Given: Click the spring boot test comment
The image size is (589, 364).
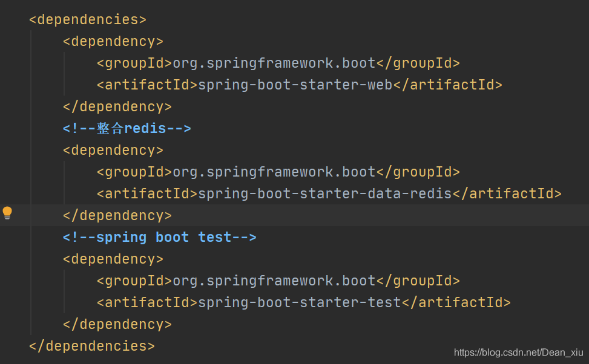Looking at the screenshot, I should coord(159,236).
